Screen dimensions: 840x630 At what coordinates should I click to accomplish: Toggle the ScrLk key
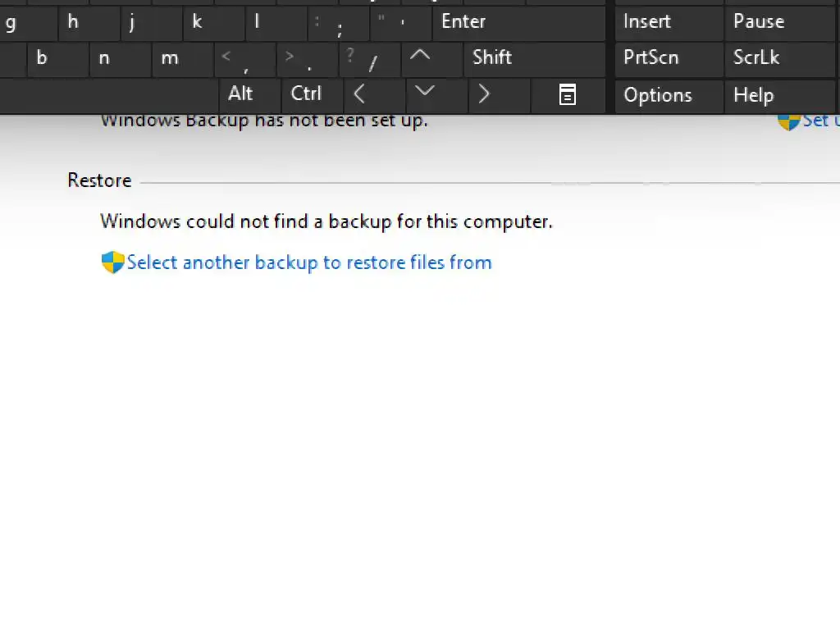[780, 59]
